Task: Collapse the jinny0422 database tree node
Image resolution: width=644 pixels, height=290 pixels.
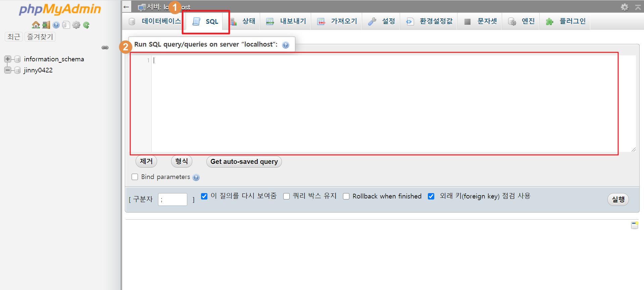Action: (x=7, y=70)
